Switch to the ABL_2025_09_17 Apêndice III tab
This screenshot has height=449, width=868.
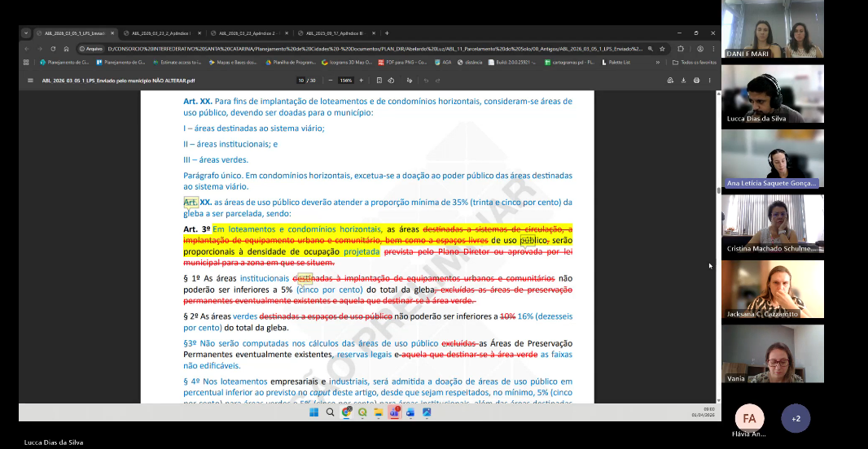click(x=334, y=33)
